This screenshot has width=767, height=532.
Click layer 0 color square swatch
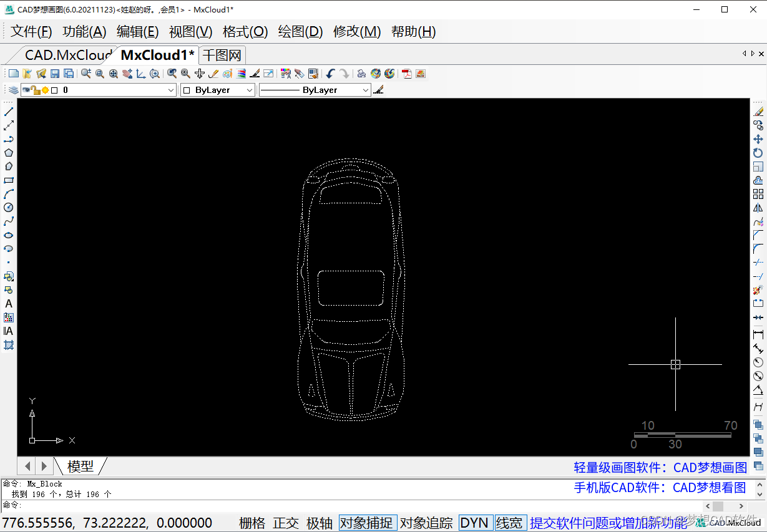click(54, 90)
